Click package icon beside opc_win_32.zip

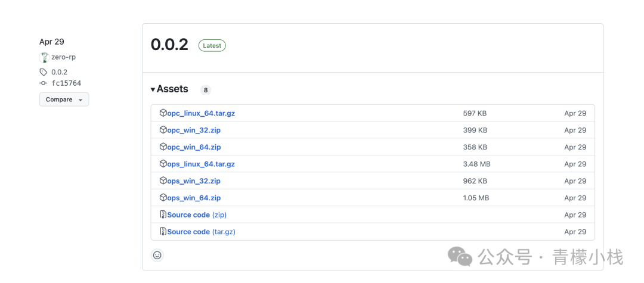(x=163, y=130)
